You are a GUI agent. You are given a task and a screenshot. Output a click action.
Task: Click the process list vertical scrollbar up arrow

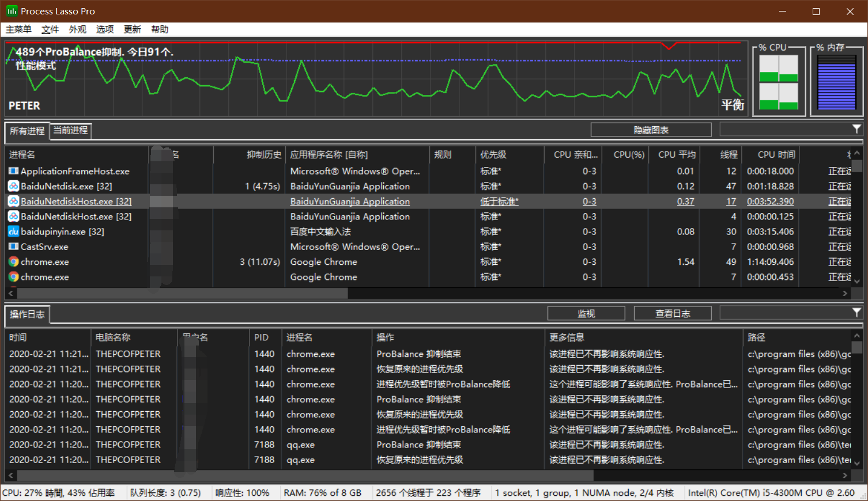856,153
